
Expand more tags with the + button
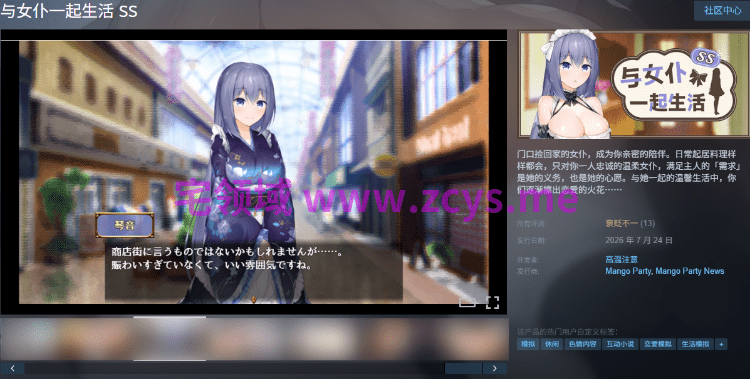pos(721,344)
